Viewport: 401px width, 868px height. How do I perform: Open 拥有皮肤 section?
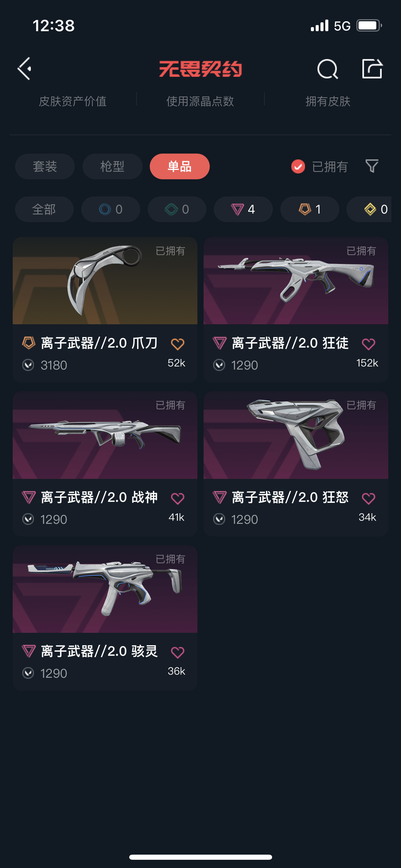click(328, 101)
